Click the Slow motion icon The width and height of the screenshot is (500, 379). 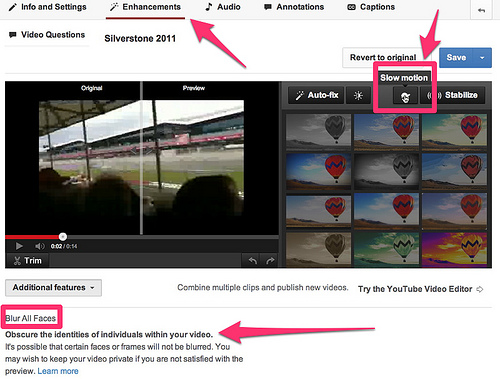(x=405, y=97)
